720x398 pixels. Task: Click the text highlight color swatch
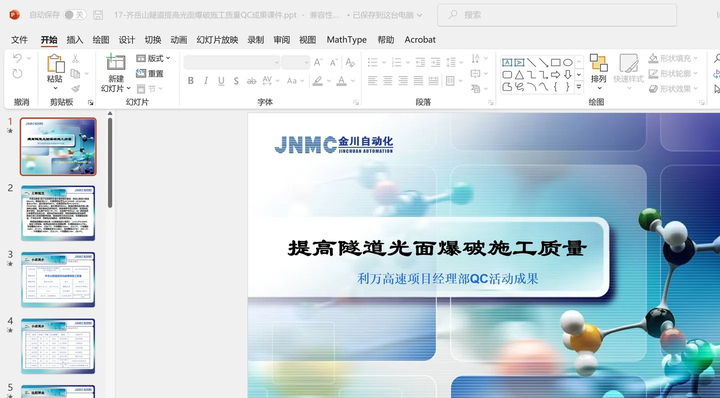pos(318,81)
